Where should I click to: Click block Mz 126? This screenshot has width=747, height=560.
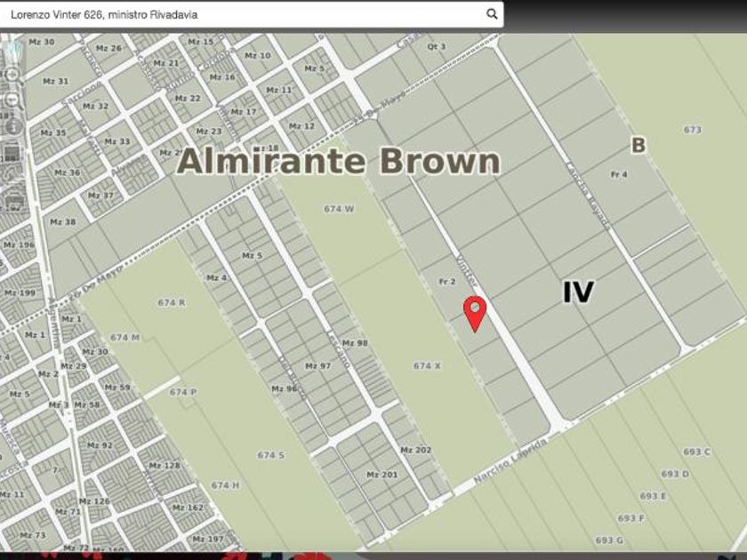(x=94, y=501)
